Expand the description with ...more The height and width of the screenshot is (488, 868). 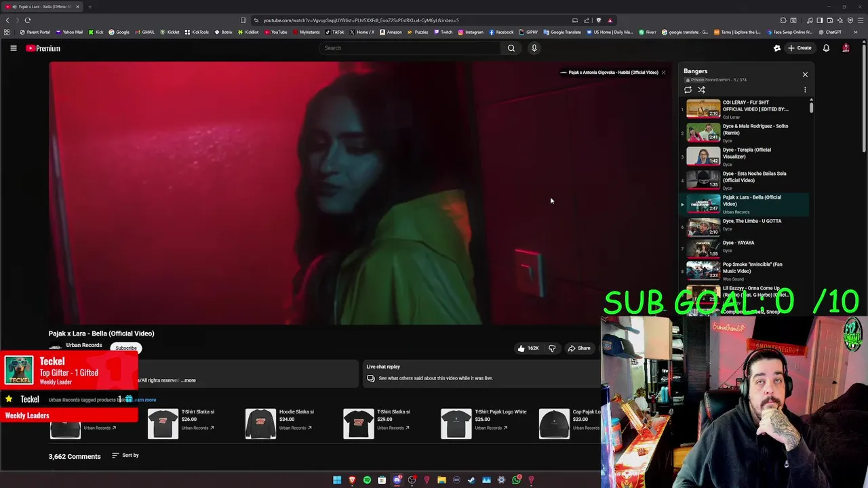point(189,380)
